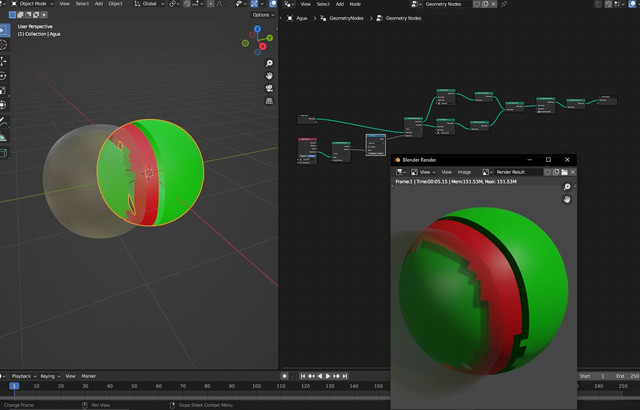
Task: Select the subtract selection mode icon
Action: pyautogui.click(x=28, y=15)
